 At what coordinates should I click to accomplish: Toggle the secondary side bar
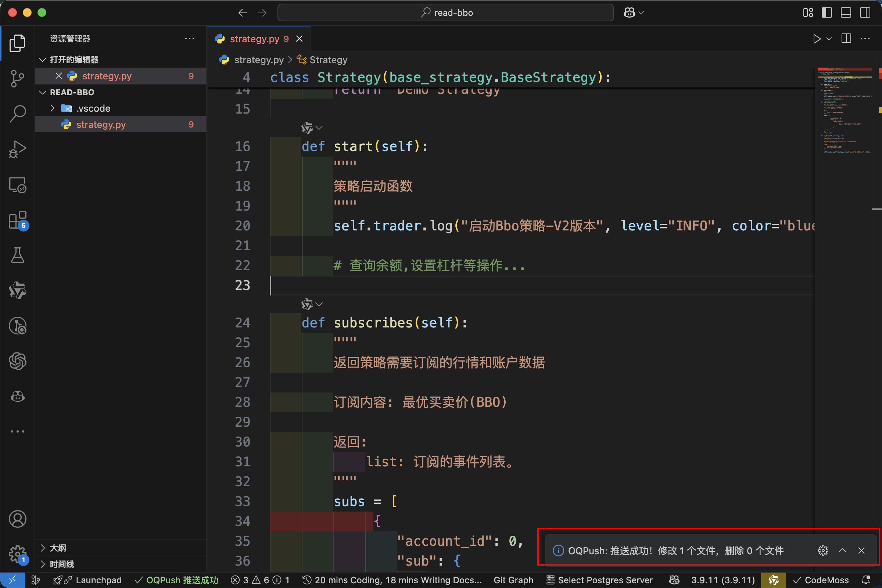pos(865,13)
